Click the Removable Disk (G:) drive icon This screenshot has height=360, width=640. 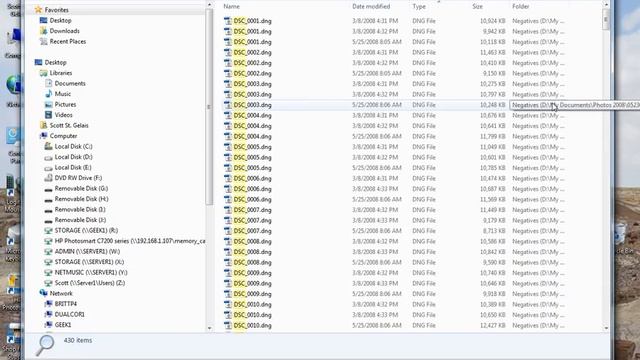(x=49, y=189)
